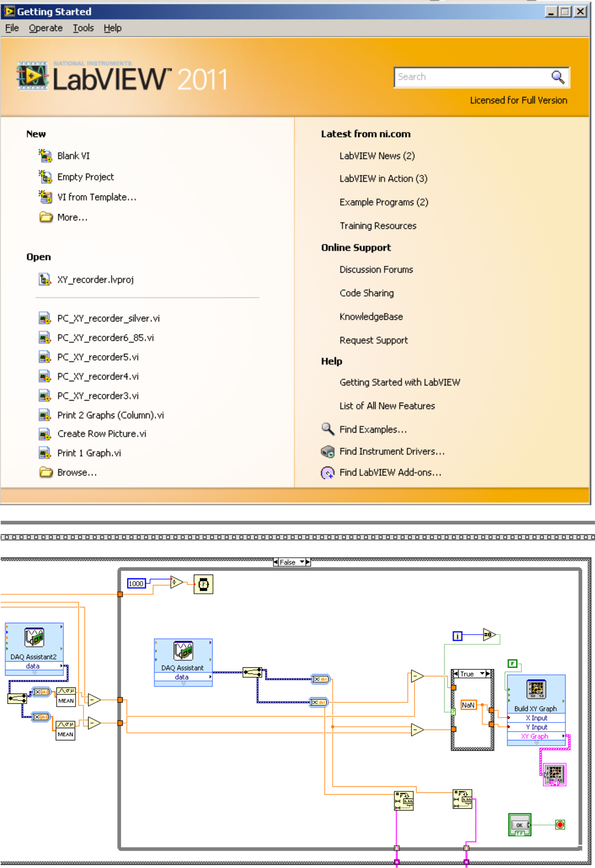Go to next case of False structure
Screen dimensions: 595x868
tap(308, 562)
